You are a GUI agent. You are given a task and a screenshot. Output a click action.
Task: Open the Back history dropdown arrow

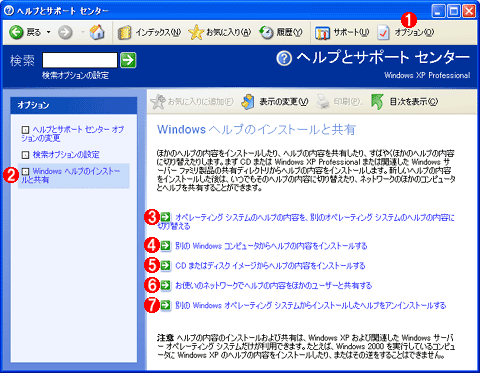pos(49,32)
